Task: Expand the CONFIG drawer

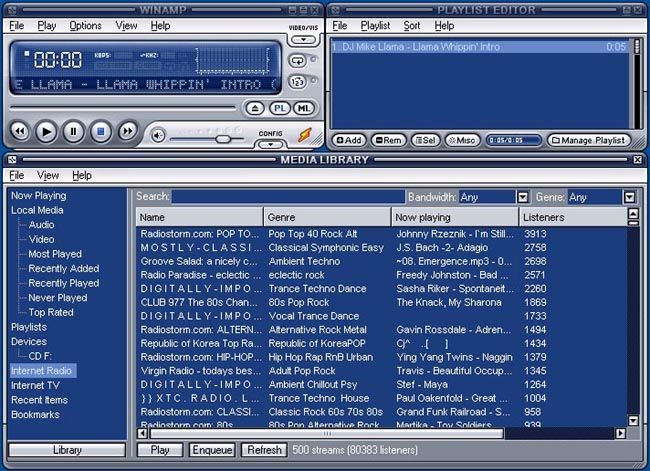Action: (x=271, y=144)
